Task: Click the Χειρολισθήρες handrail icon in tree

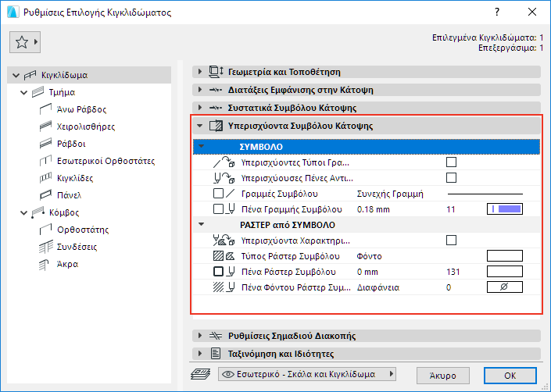Action: tap(45, 127)
